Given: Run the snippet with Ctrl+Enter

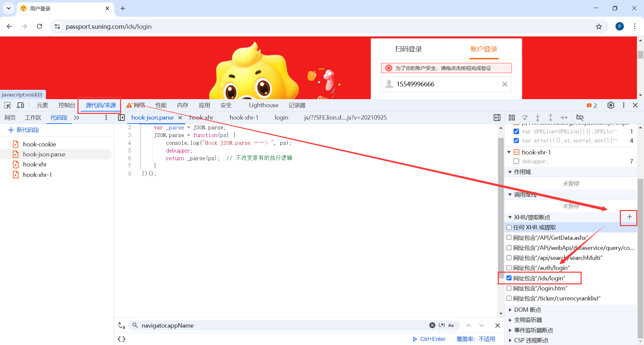Looking at the screenshot, I should tap(429, 339).
